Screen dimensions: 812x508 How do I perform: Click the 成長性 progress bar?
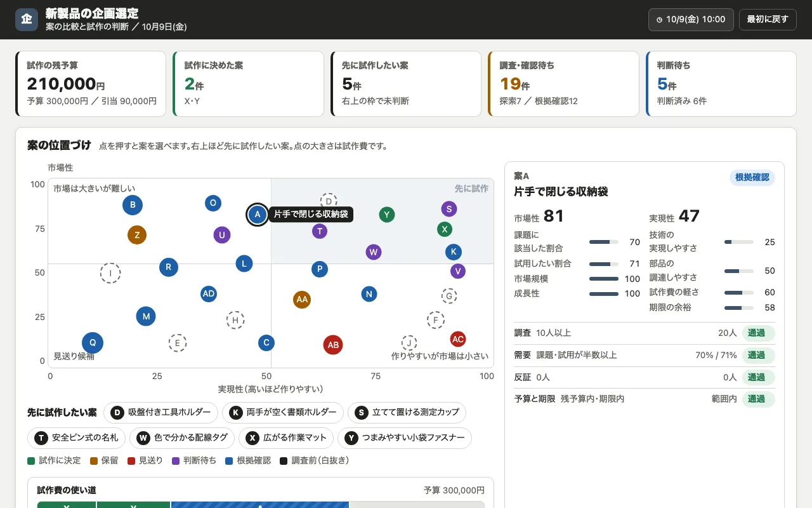(604, 294)
